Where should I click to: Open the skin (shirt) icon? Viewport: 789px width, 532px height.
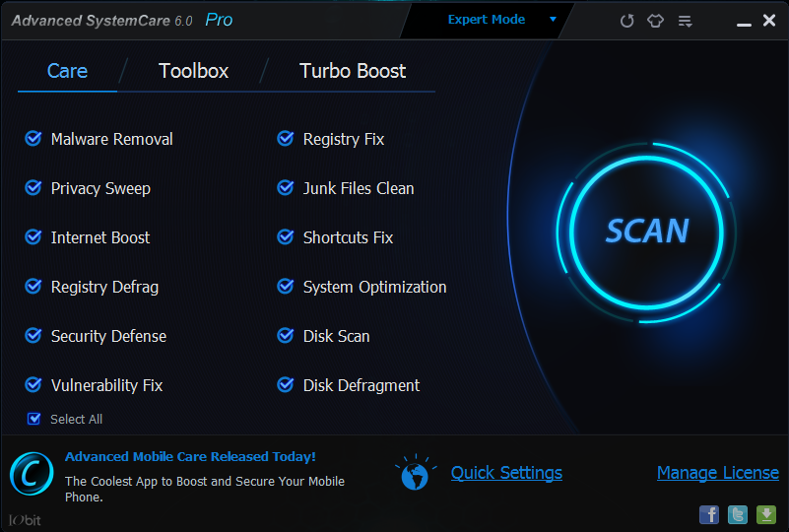click(655, 21)
